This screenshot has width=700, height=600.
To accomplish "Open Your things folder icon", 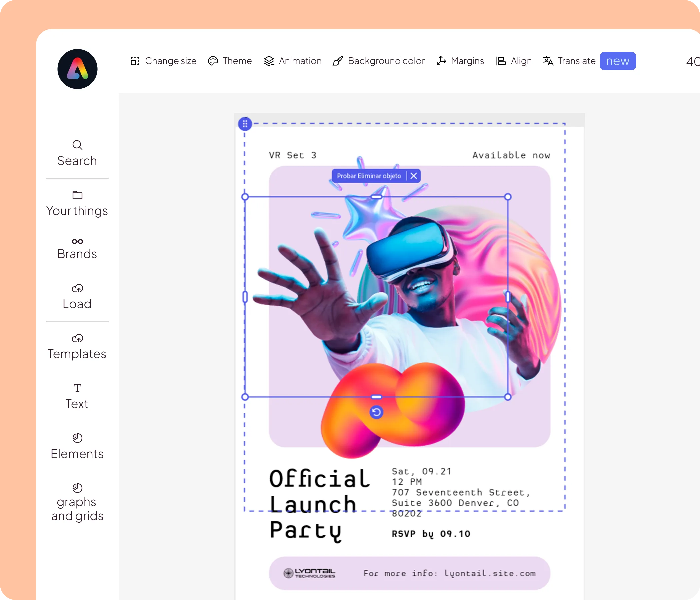I will click(77, 195).
